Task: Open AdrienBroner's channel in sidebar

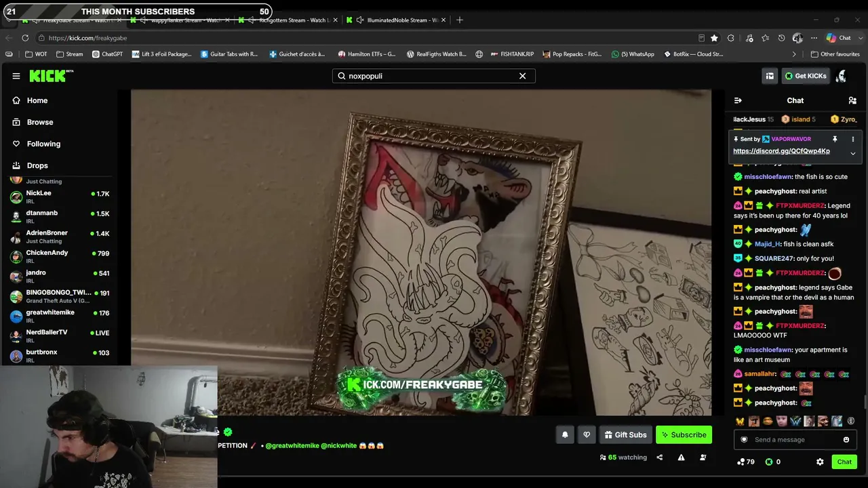Action: (60, 237)
